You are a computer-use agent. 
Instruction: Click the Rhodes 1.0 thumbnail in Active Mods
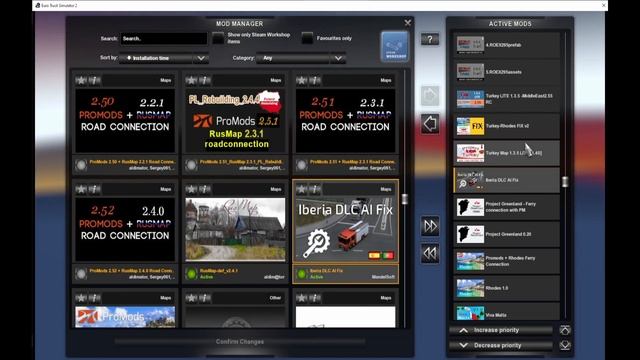coord(470,288)
